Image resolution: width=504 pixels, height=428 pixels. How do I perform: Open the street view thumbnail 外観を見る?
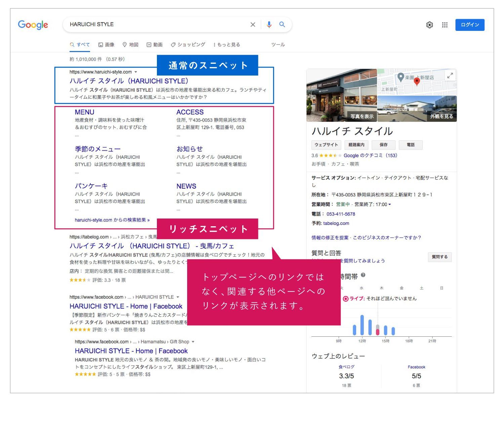coord(417,109)
